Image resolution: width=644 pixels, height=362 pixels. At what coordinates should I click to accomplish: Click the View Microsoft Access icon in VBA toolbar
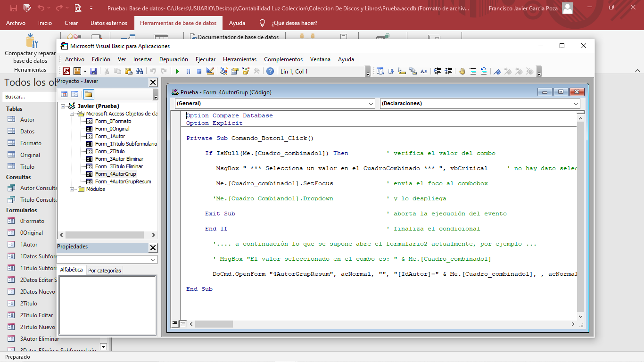(x=66, y=71)
